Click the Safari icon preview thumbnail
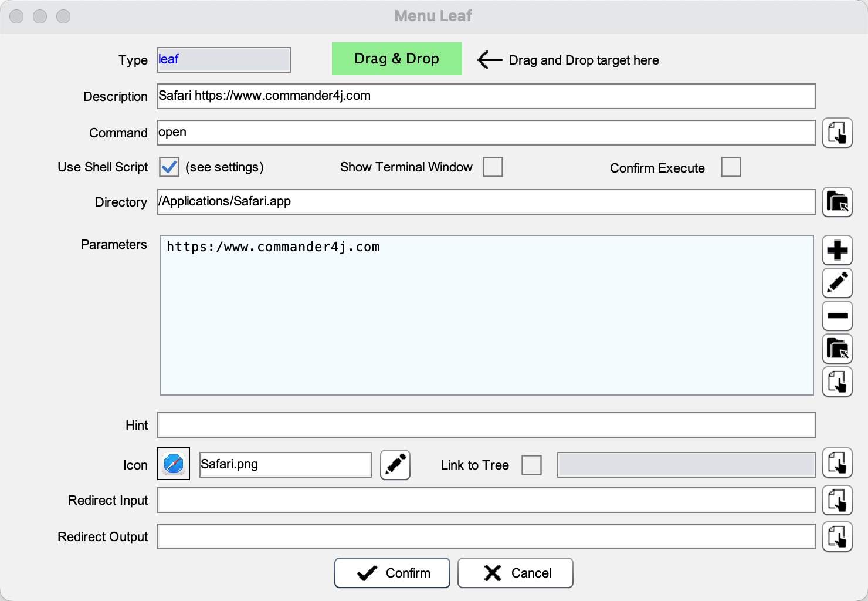Image resolution: width=868 pixels, height=601 pixels. pos(174,464)
